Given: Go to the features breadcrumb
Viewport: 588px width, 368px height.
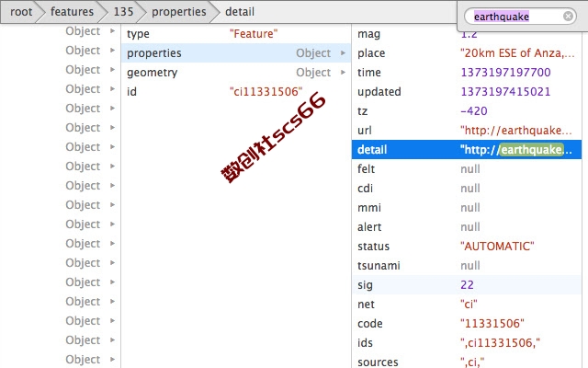Looking at the screenshot, I should (x=72, y=12).
